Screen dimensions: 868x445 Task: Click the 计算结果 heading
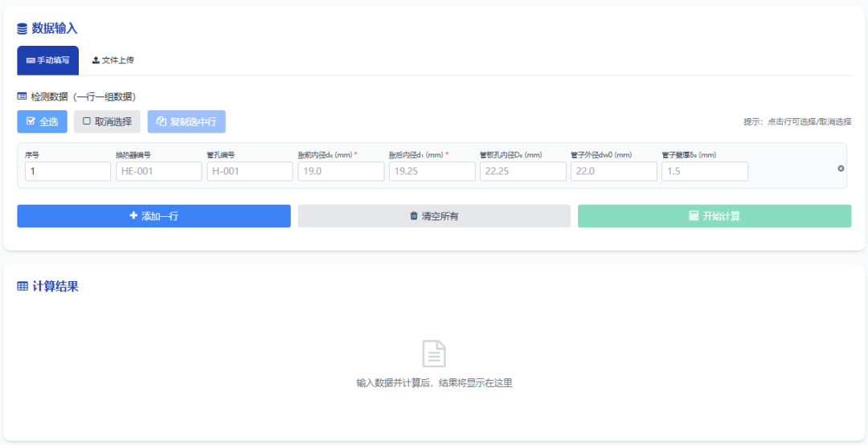[55, 286]
